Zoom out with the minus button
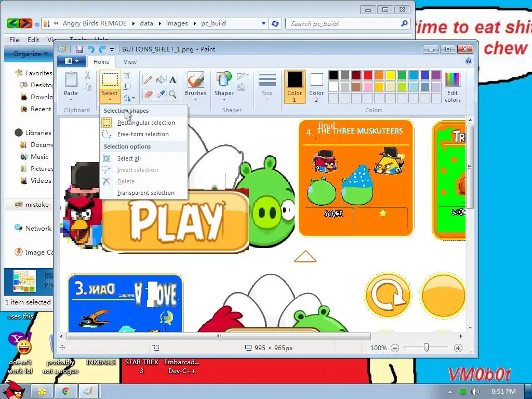The image size is (532, 399). [395, 348]
